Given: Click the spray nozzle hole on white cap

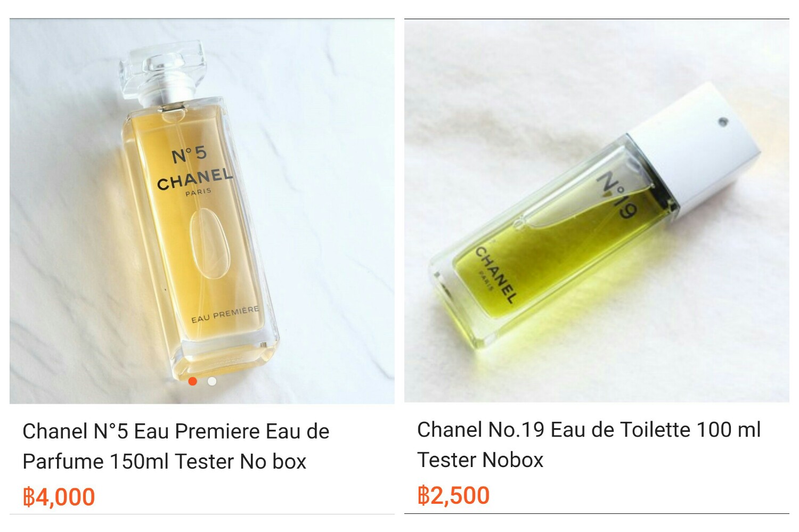Looking at the screenshot, I should [x=722, y=122].
